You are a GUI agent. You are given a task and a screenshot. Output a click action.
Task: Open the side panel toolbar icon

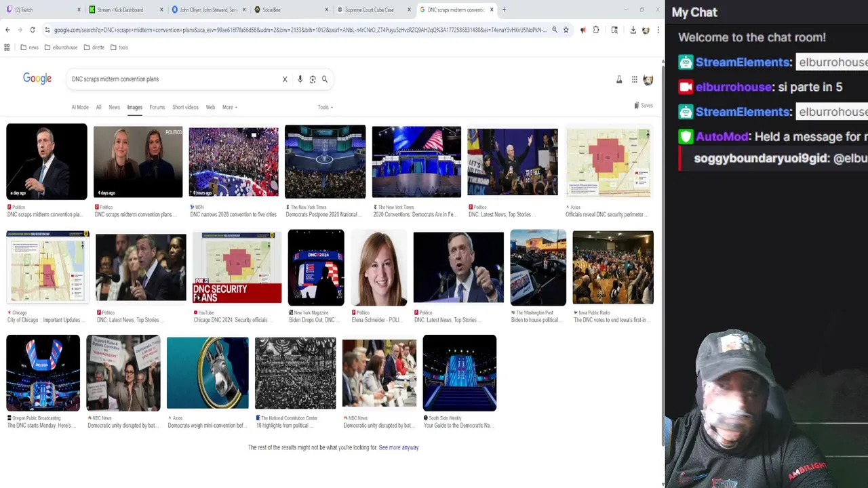614,30
